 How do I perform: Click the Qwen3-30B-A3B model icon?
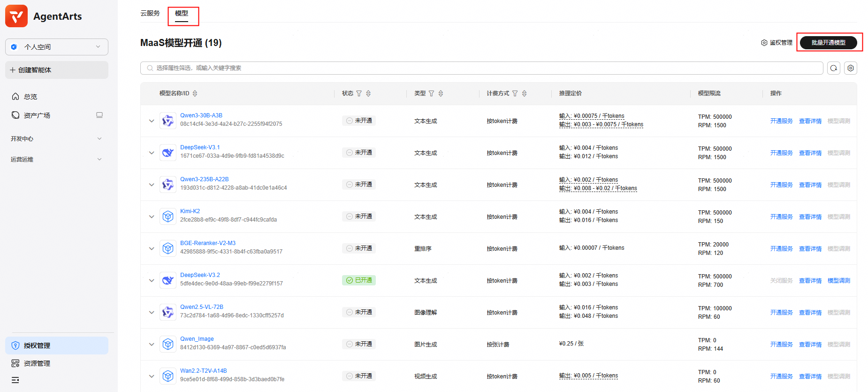pos(168,121)
